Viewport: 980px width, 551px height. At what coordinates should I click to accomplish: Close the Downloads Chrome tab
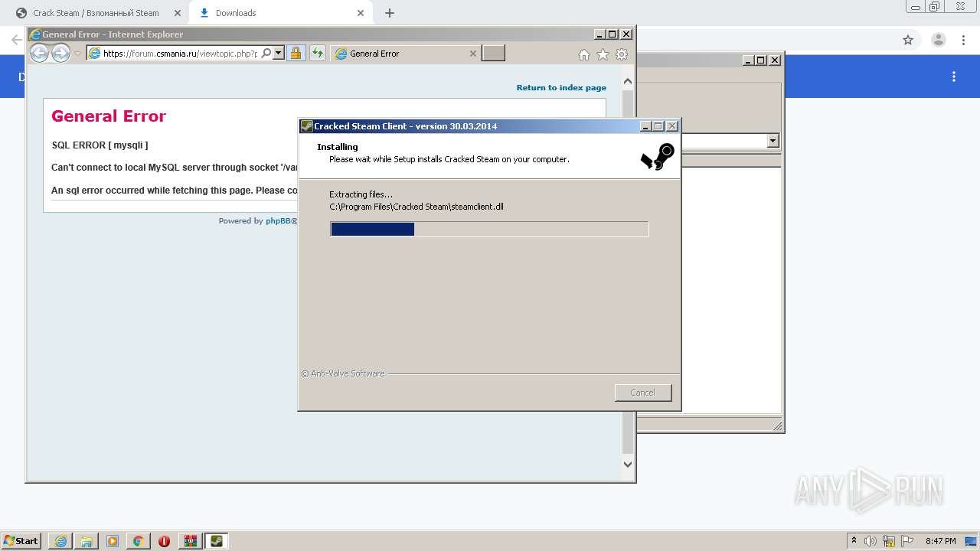[361, 13]
